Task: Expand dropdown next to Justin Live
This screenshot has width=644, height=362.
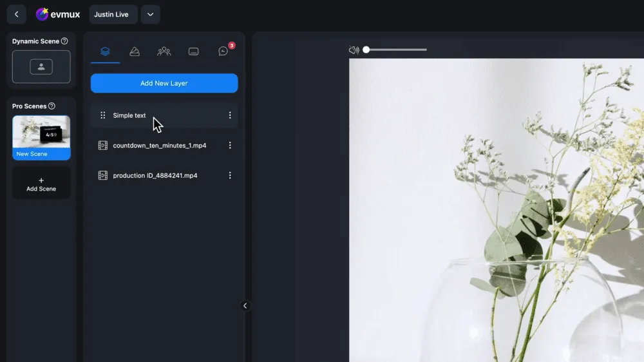Action: point(150,14)
